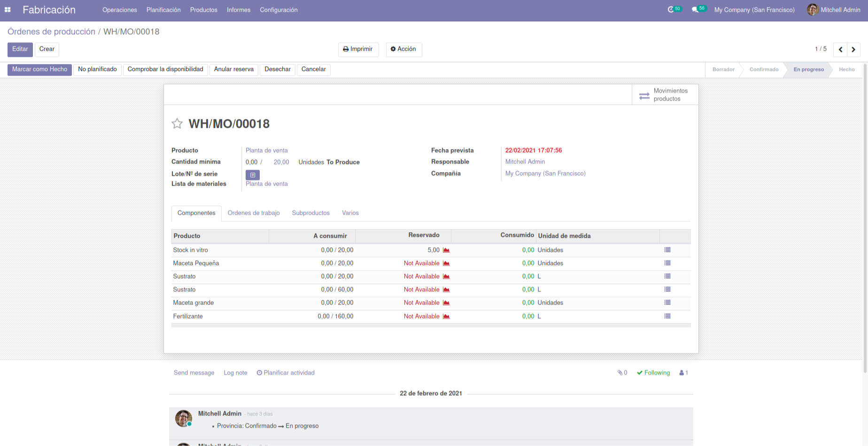Open detailed operations list icon for Maceta grande
Image resolution: width=868 pixels, height=446 pixels.
(667, 303)
